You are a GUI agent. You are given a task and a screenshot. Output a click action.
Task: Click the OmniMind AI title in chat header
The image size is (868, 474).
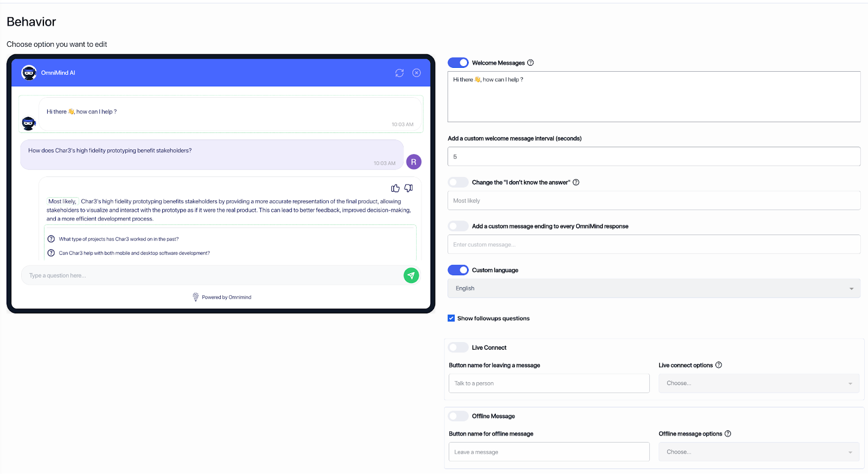(x=58, y=73)
